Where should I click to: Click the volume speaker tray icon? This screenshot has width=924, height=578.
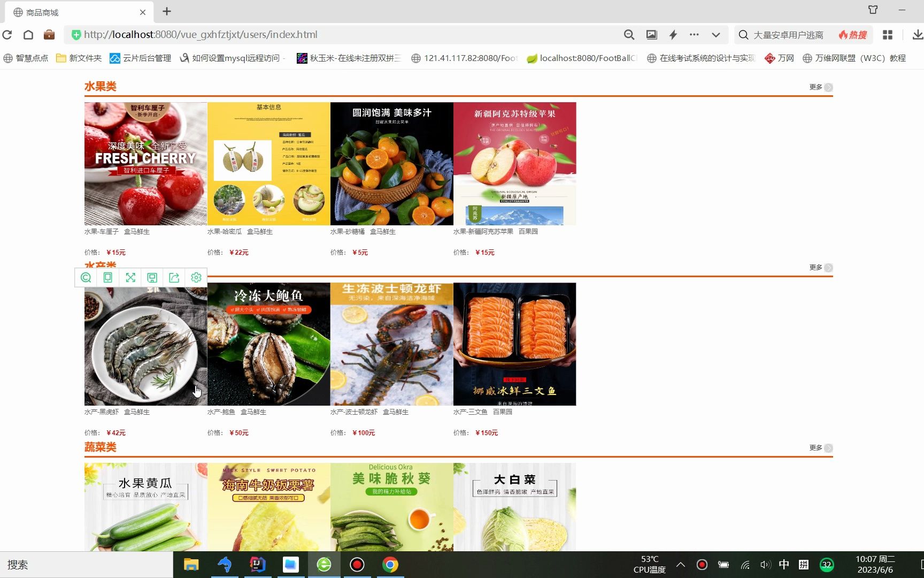765,565
